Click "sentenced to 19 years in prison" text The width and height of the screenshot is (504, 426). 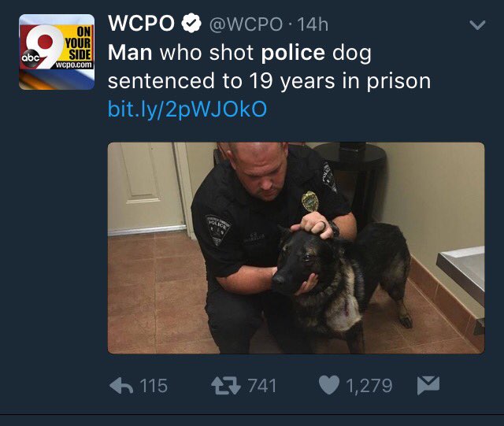click(269, 81)
